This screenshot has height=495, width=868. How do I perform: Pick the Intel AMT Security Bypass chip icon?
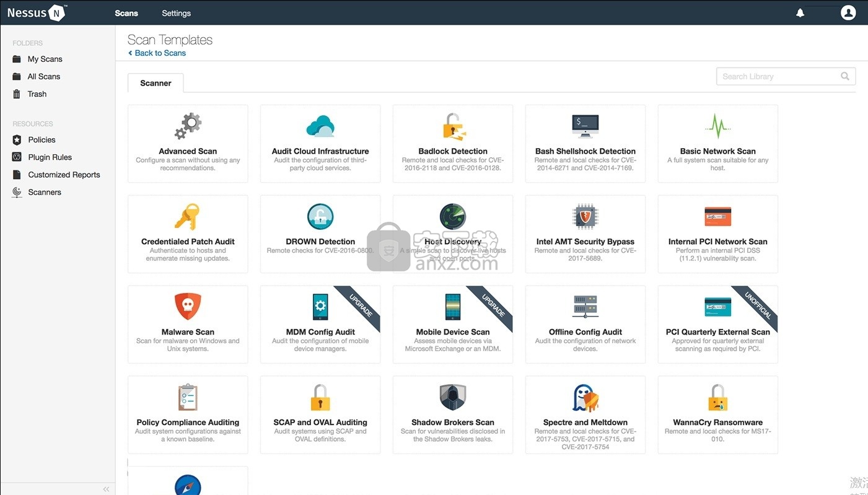click(585, 217)
